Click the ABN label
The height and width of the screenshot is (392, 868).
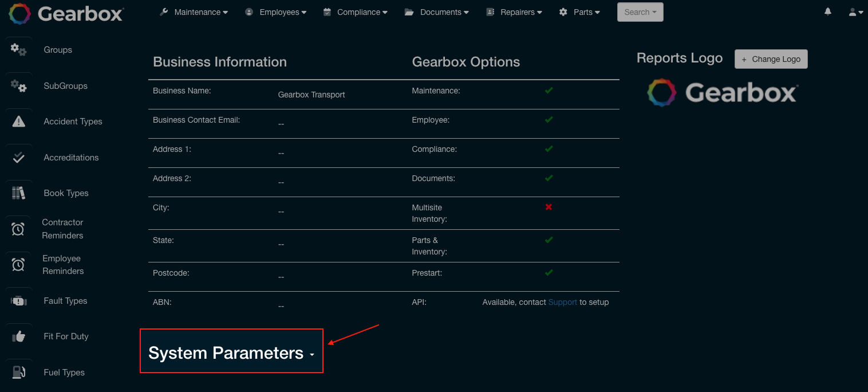(162, 301)
